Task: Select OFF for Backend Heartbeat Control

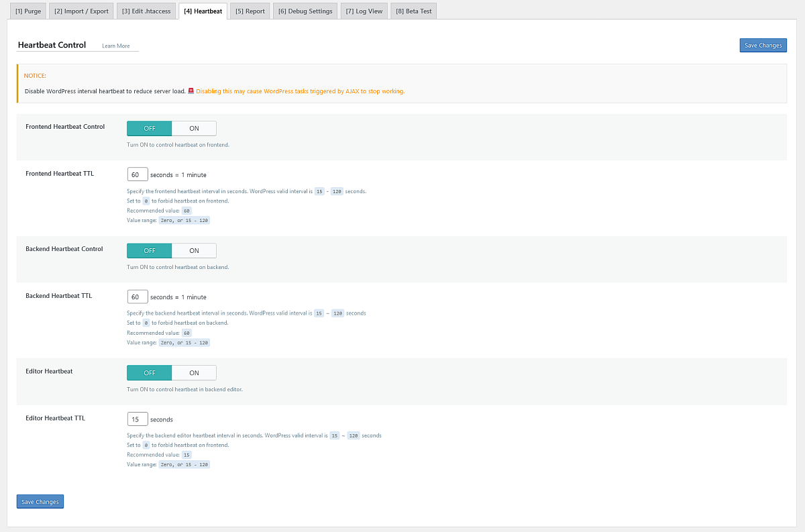Action: 149,250
